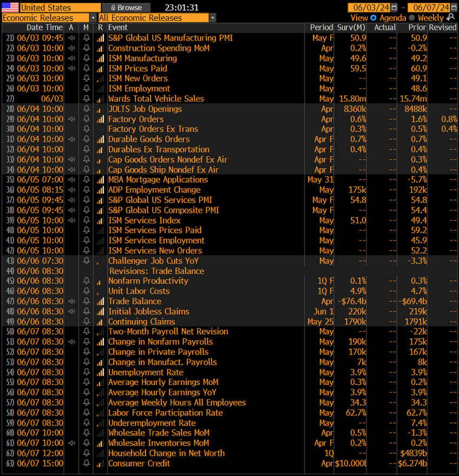Open the start date calendar icon

point(394,7)
